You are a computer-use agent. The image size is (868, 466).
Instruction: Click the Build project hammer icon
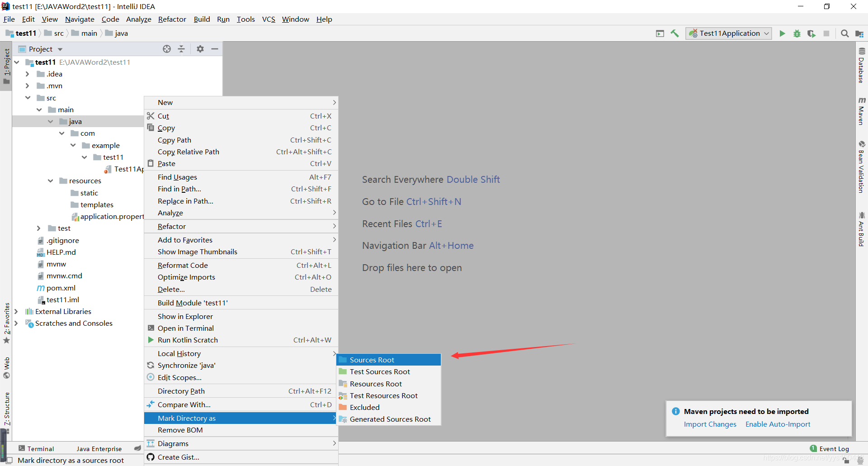[675, 33]
